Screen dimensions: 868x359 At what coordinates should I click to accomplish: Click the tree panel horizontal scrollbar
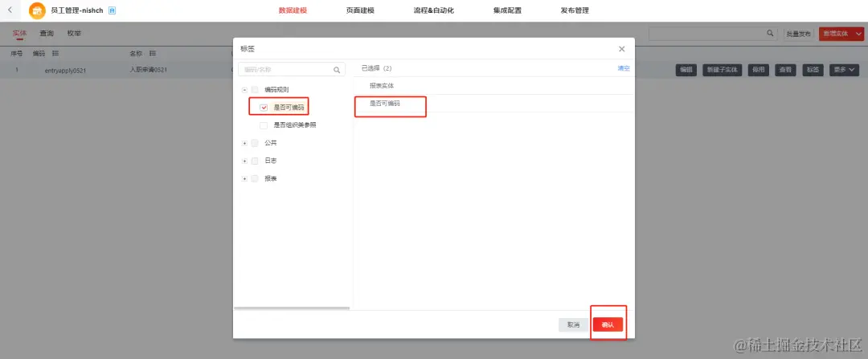[292, 308]
